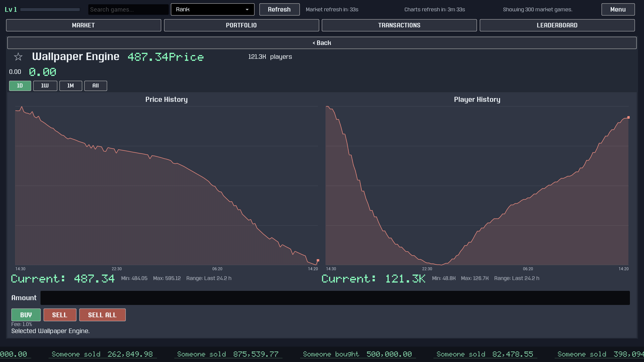Open the Rank sort dropdown
644x362 pixels.
(213, 10)
